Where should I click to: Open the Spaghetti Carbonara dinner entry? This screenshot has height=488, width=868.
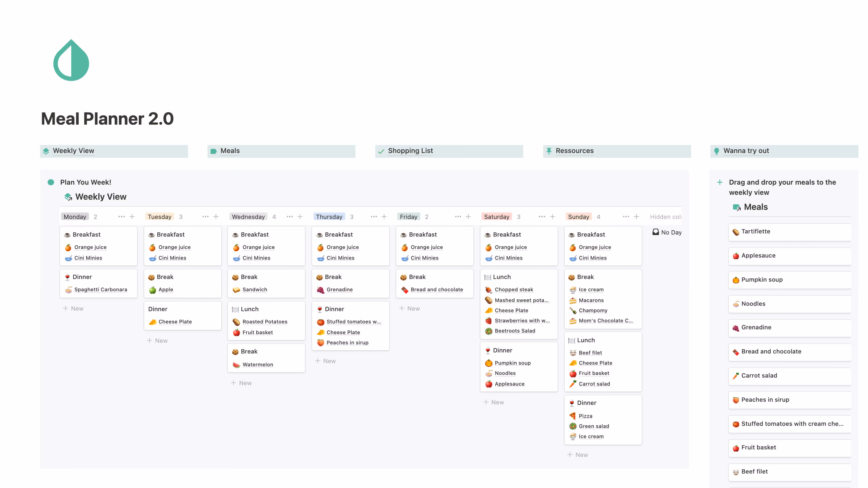click(x=101, y=289)
